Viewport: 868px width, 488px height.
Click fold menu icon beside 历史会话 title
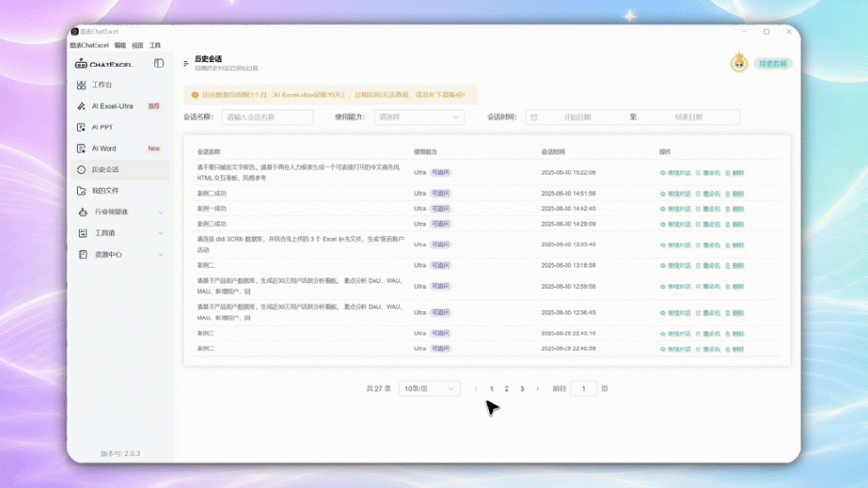(x=186, y=64)
